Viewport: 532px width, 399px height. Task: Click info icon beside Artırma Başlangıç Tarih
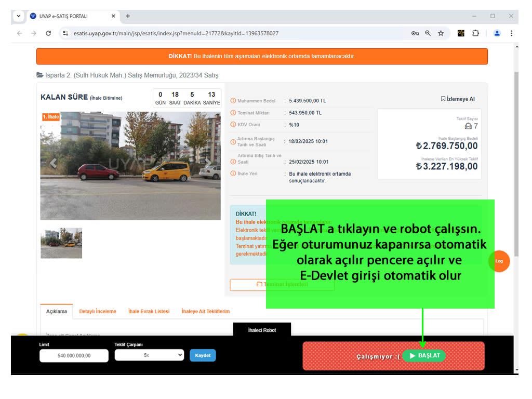click(233, 142)
